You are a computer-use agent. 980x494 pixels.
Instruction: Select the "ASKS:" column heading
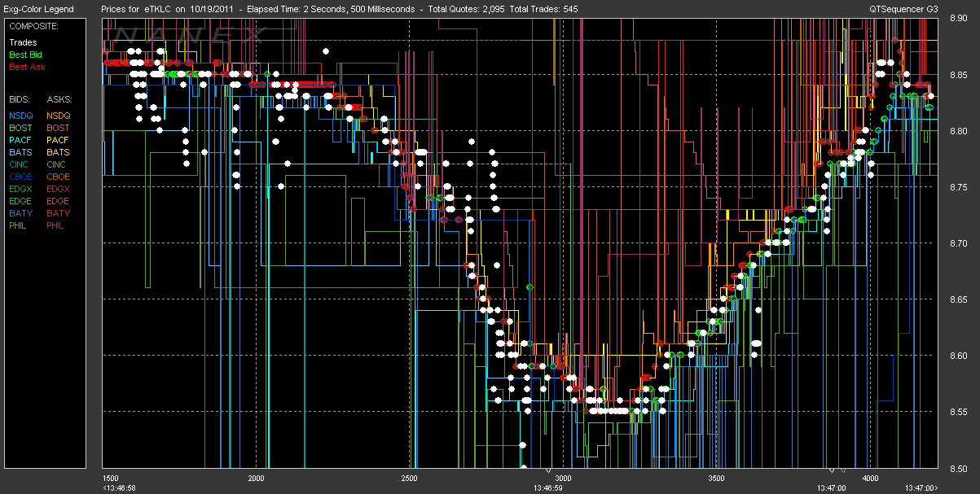[58, 99]
